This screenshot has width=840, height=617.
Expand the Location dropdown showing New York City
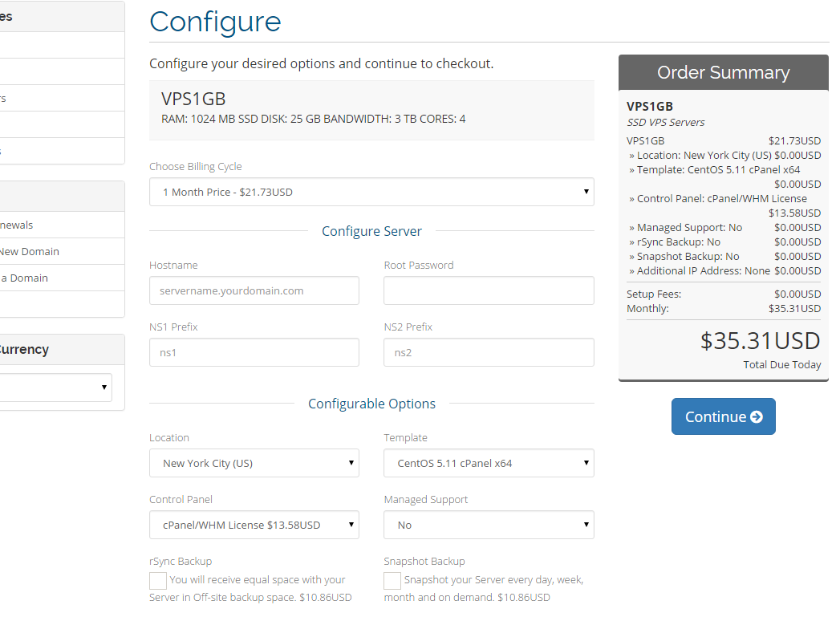click(254, 463)
